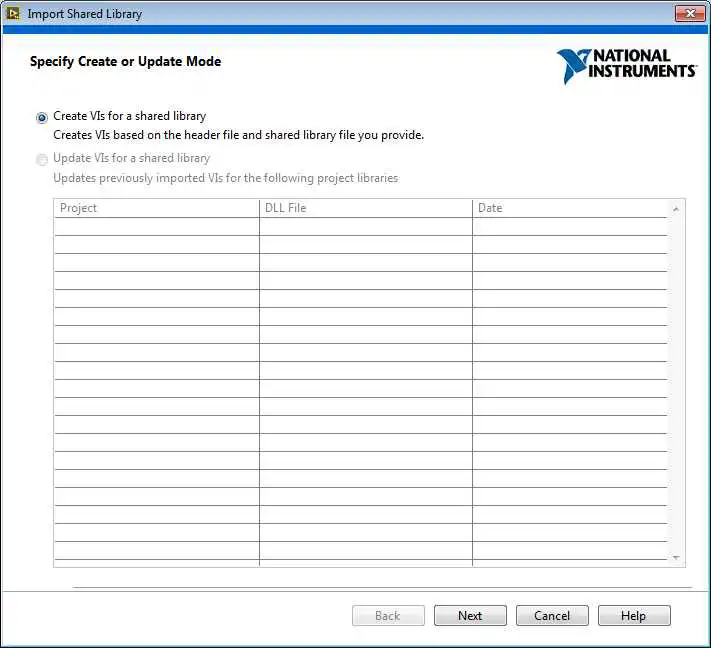The image size is (711, 648).
Task: Click the Date column header
Action: click(x=570, y=208)
